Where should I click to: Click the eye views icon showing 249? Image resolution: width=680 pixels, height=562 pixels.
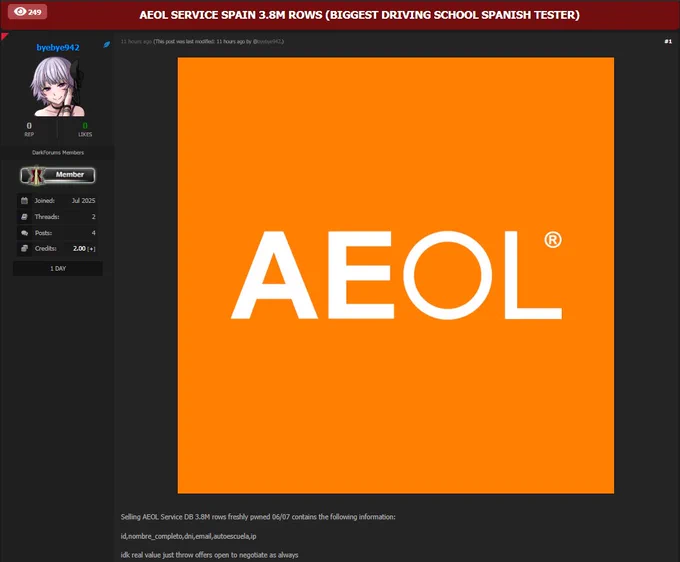(x=27, y=12)
